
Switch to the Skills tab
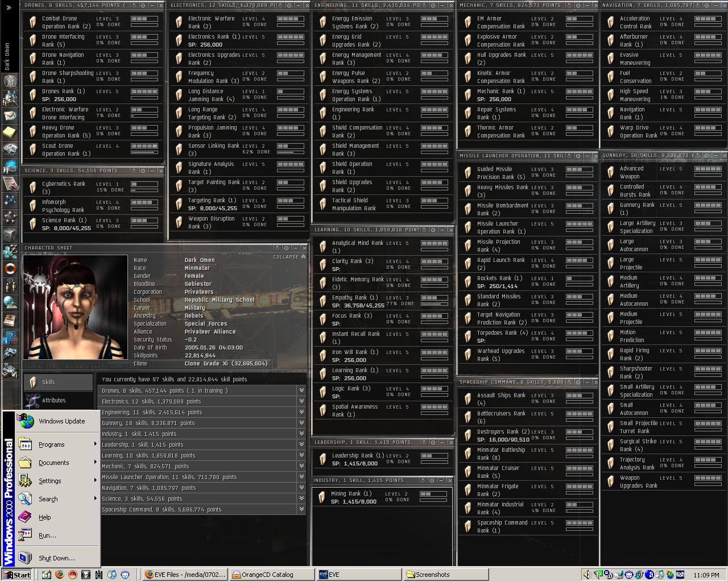point(58,382)
